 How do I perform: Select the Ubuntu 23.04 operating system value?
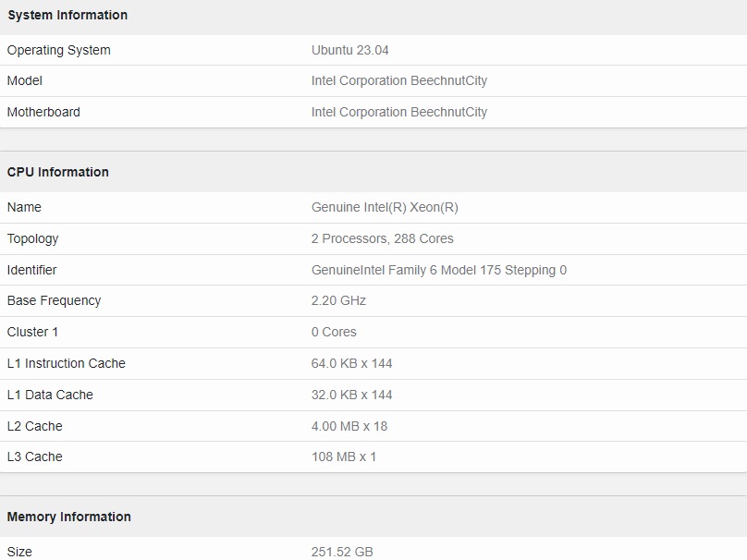[349, 50]
